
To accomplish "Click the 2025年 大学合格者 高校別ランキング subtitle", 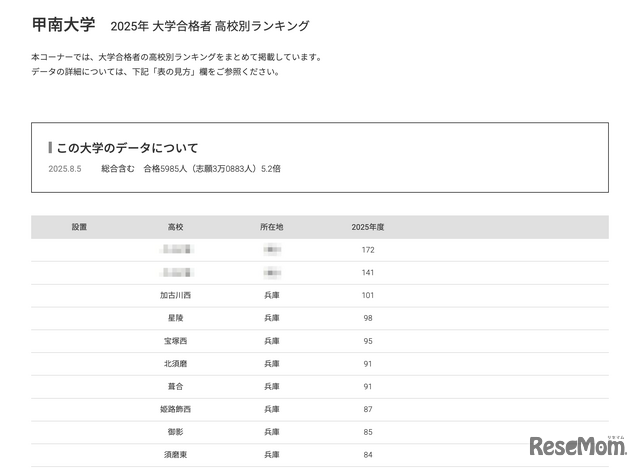I will click(210, 25).
